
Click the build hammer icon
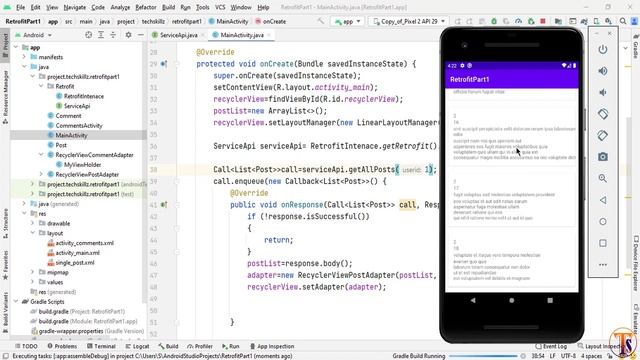click(x=321, y=21)
